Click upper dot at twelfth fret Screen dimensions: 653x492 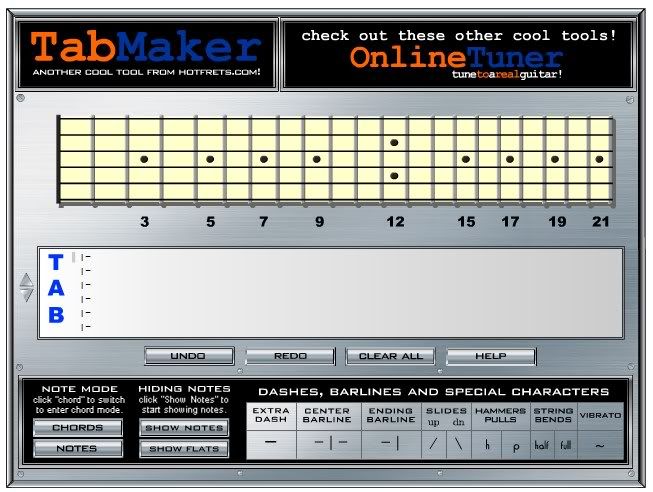point(394,142)
